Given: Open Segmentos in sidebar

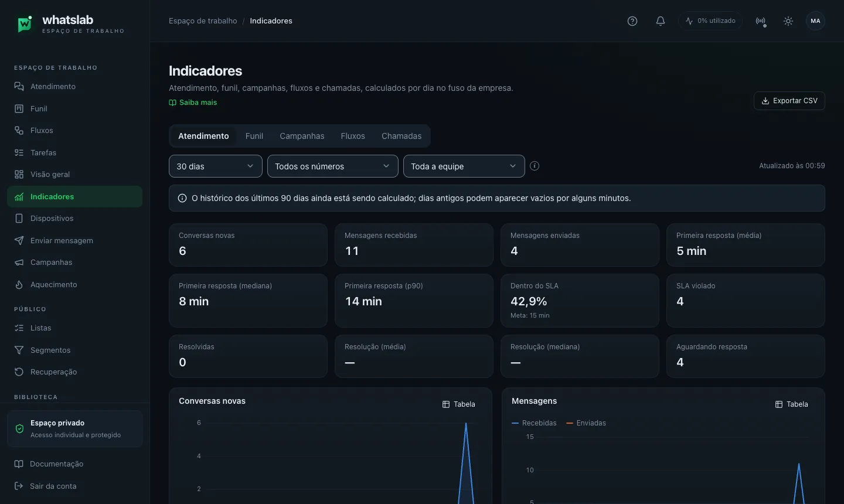Looking at the screenshot, I should click(74, 350).
